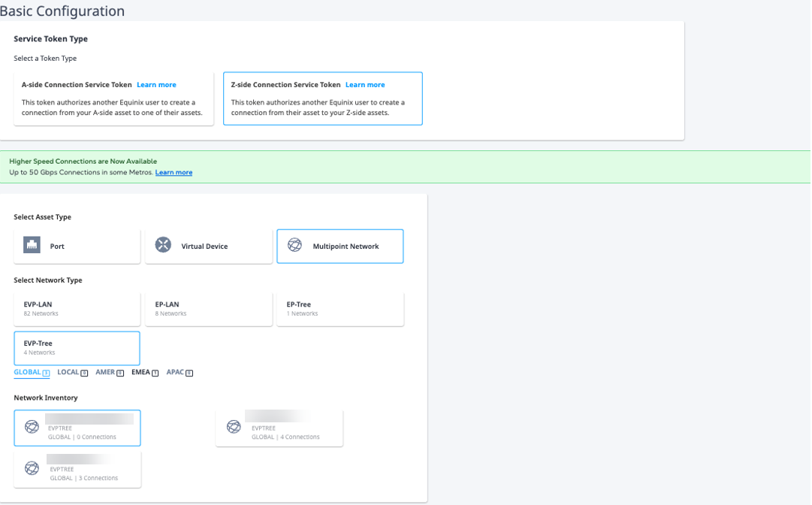Click the network icon beside '4 Connections'
The height and width of the screenshot is (505, 812).
234,427
